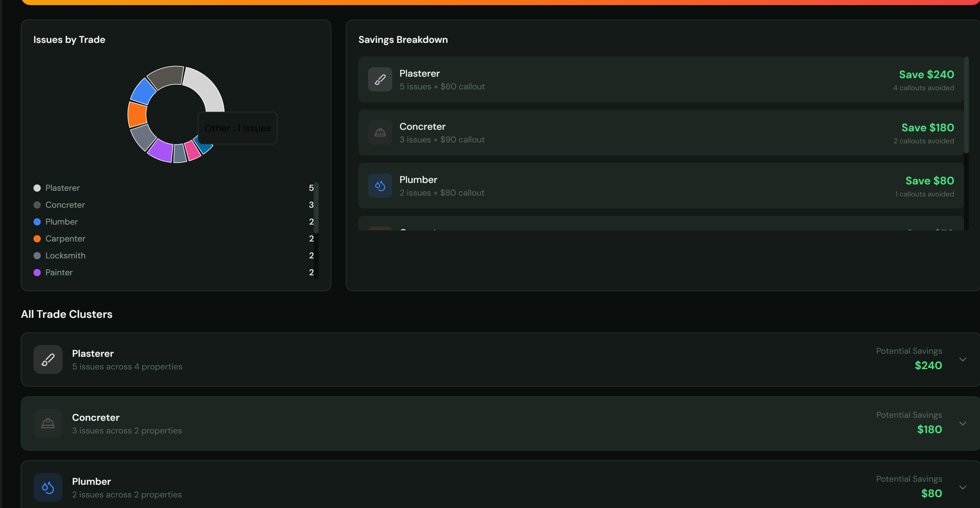Click the Concreter hard hat icon in Savings Breakdown
980x508 pixels.
point(380,133)
